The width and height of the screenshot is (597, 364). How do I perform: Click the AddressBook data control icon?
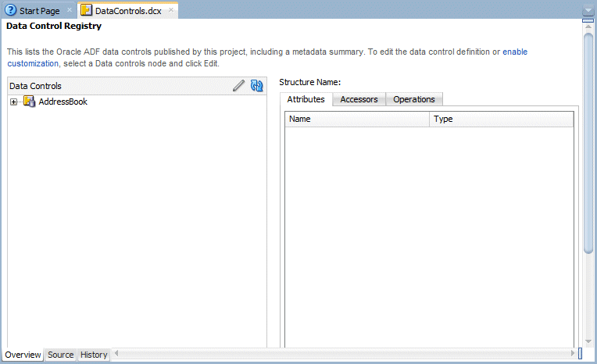point(30,102)
